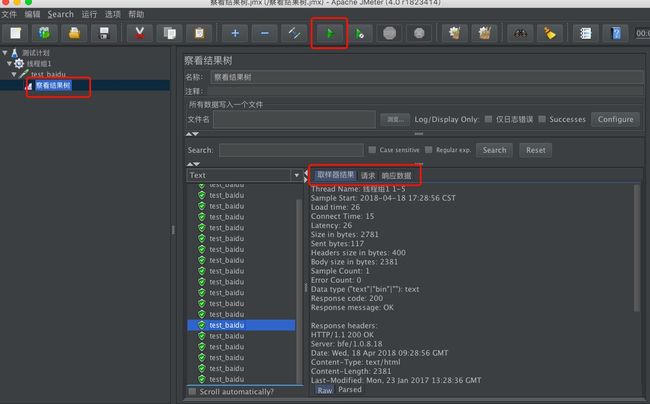Viewport: 650px width, 404px height.
Task: Enable the Regular exp. checkbox
Action: [429, 150]
